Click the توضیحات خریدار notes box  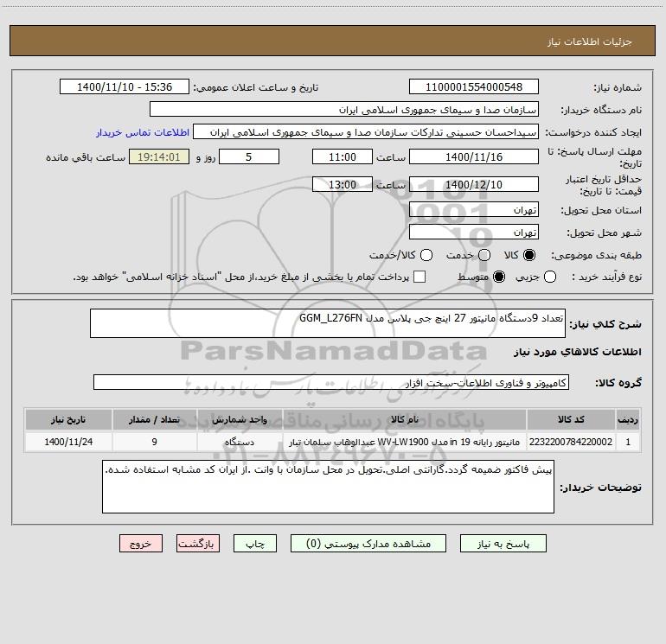328,487
